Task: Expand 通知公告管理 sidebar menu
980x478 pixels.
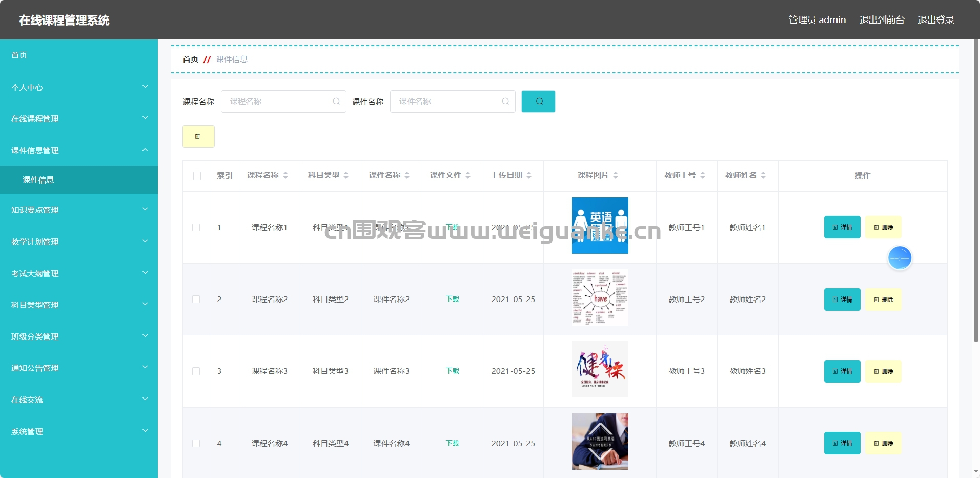Action: (x=79, y=368)
